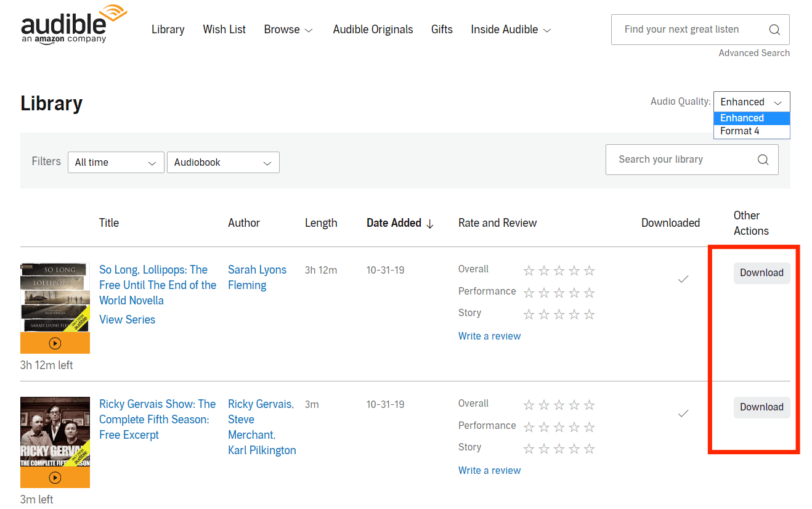Write a review for So Long, Lollipops
Viewport: 812px width, 509px height.
489,336
